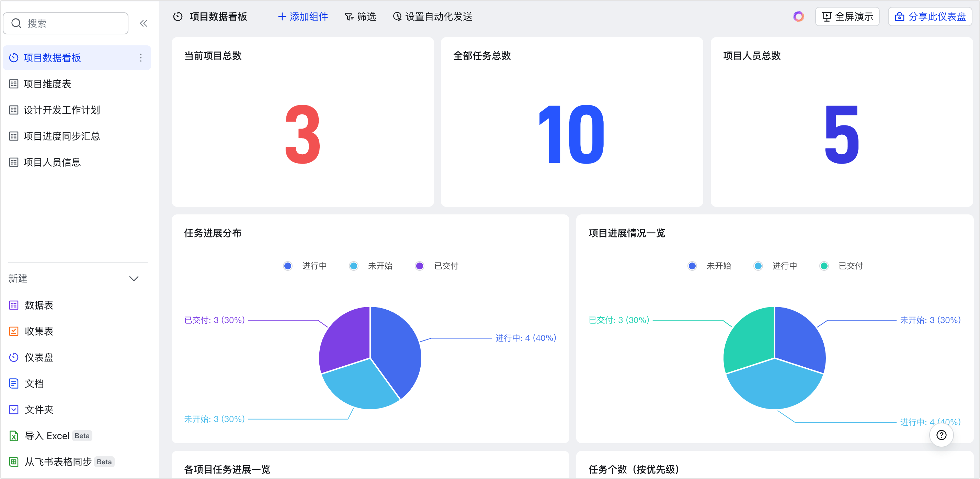Image resolution: width=980 pixels, height=479 pixels.
Task: Click the purple 数据表 icon under 新建
Action: (x=14, y=305)
